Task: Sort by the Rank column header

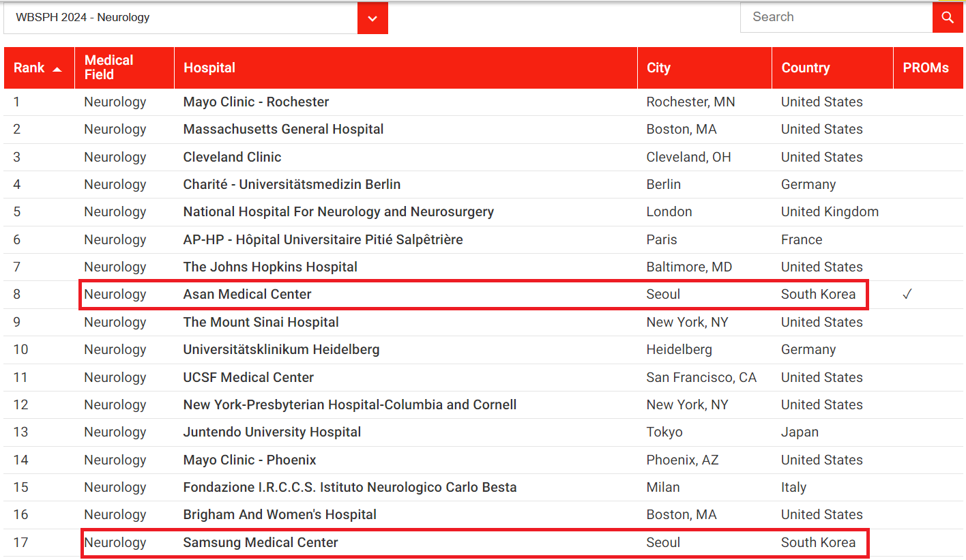Action: tap(39, 68)
